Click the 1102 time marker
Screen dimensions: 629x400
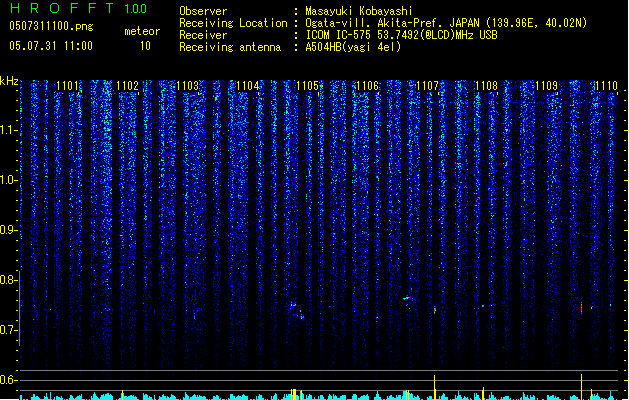click(127, 85)
